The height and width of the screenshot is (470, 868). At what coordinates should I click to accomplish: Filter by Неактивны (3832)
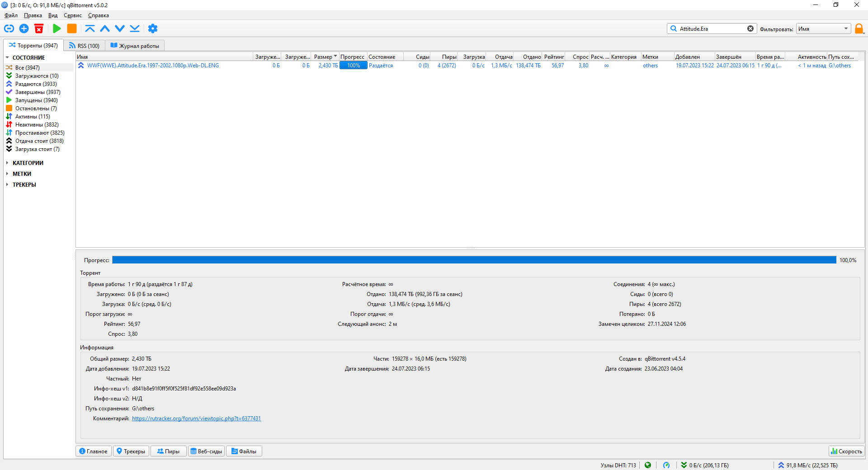click(x=37, y=125)
